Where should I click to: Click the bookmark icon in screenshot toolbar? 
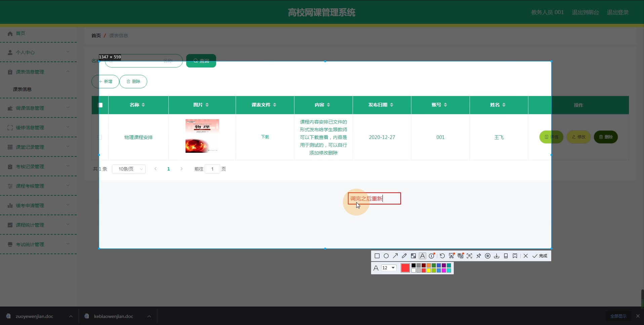[x=515, y=256]
